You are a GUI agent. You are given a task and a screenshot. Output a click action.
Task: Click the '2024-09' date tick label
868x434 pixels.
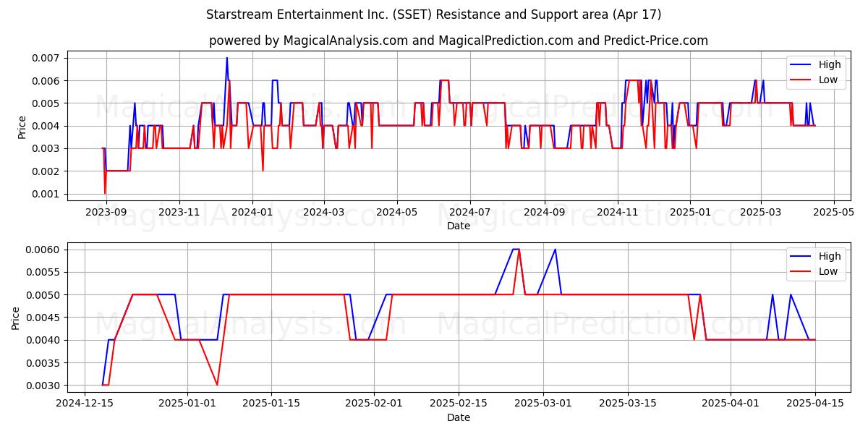tap(544, 212)
